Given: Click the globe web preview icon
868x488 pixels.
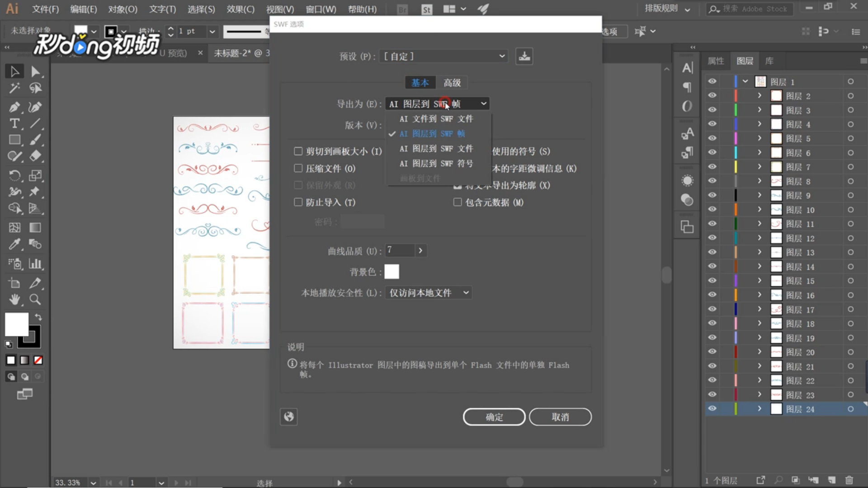Looking at the screenshot, I should (x=289, y=417).
